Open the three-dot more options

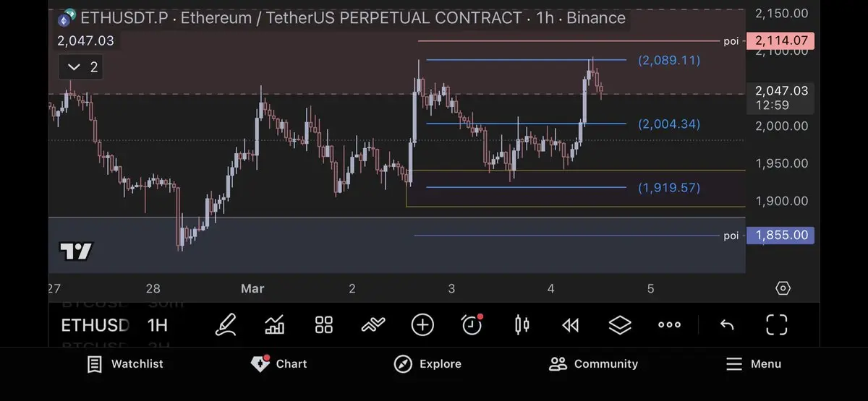pyautogui.click(x=669, y=325)
